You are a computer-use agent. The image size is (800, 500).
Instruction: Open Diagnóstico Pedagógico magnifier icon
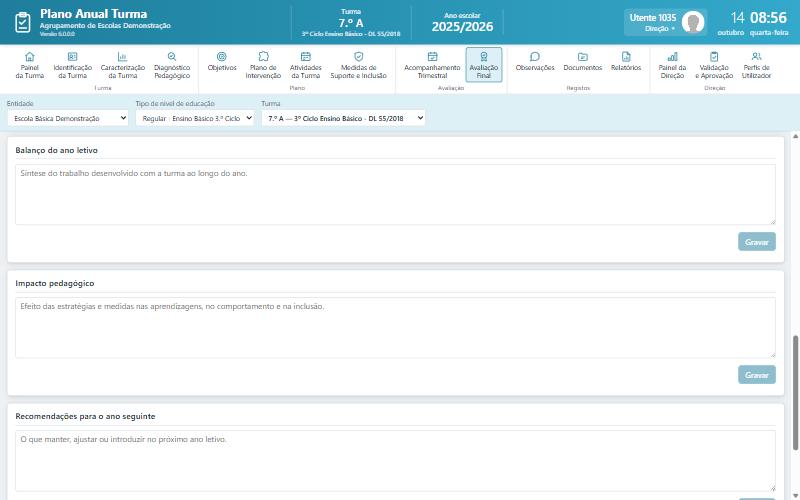coord(172,57)
